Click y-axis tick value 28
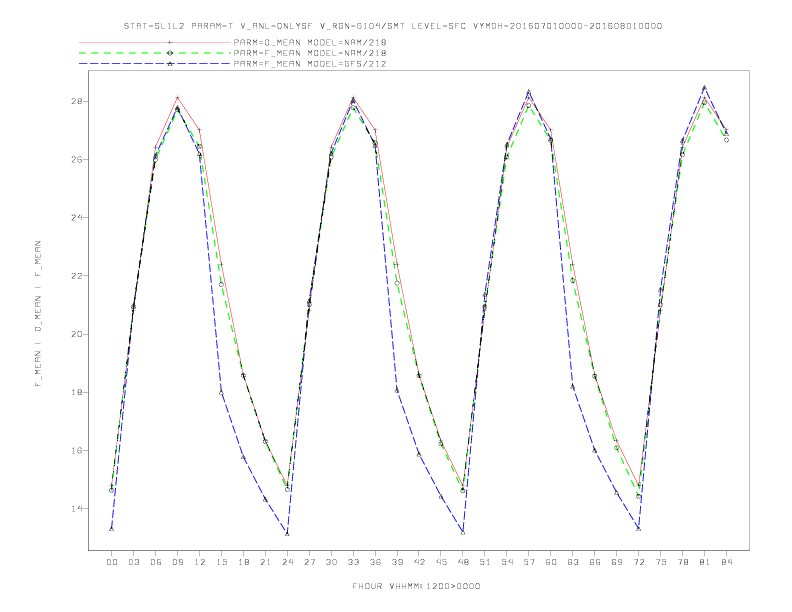 (77, 101)
